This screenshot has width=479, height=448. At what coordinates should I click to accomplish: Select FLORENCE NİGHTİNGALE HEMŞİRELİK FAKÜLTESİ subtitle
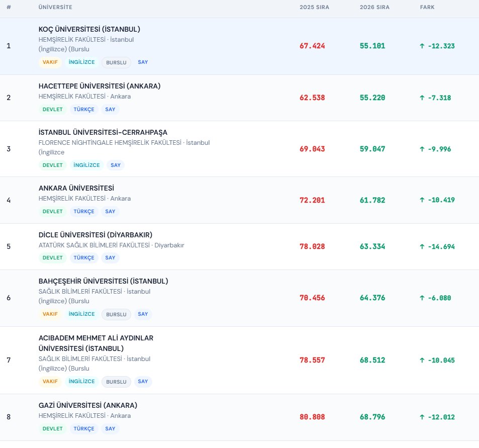point(110,143)
